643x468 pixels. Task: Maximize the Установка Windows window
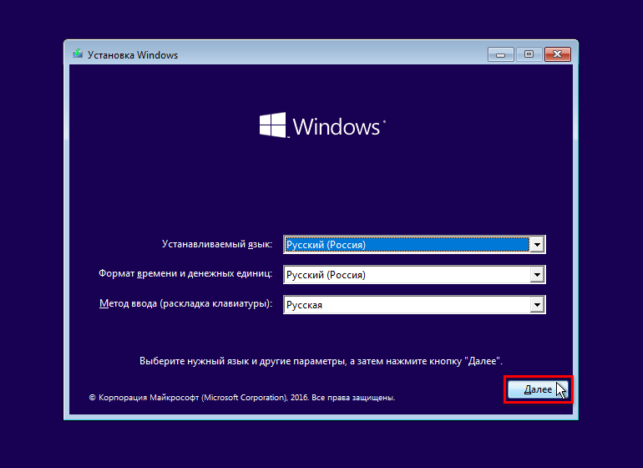[529, 55]
